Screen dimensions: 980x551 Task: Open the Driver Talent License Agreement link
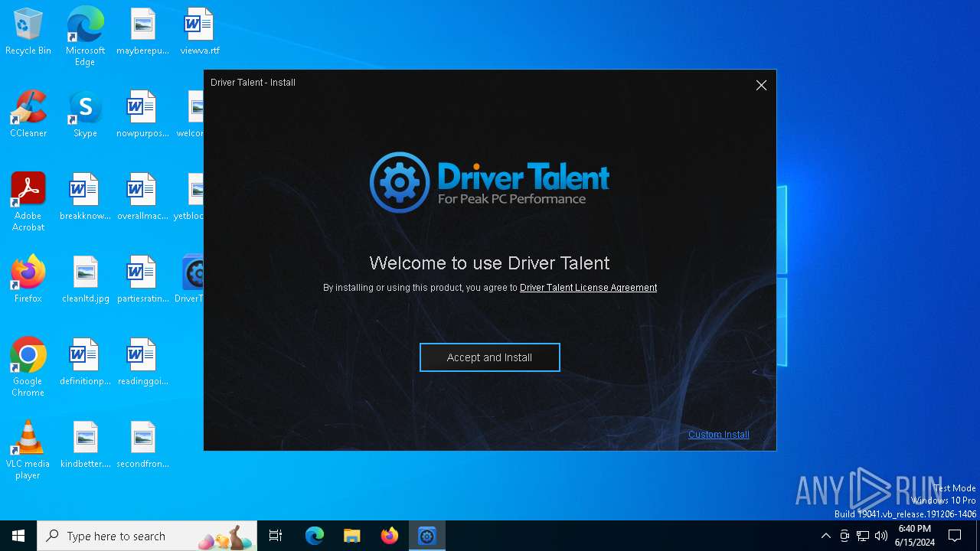[x=588, y=288]
